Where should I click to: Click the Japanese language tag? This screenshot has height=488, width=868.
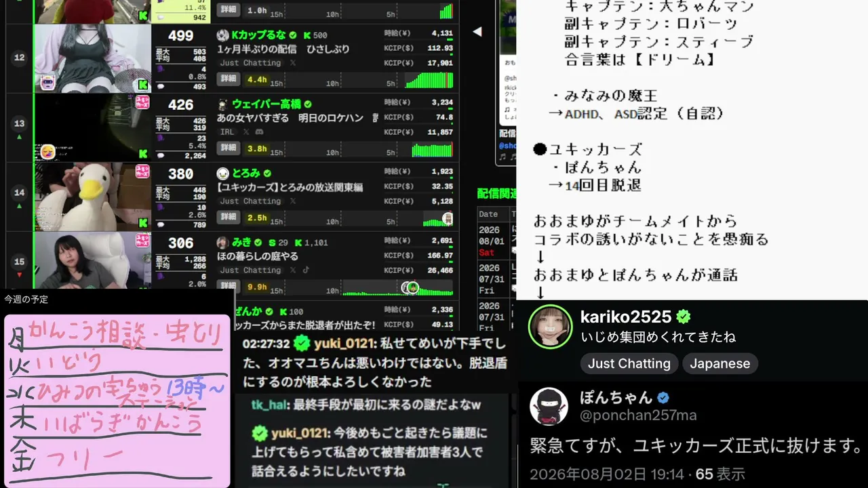pos(720,363)
